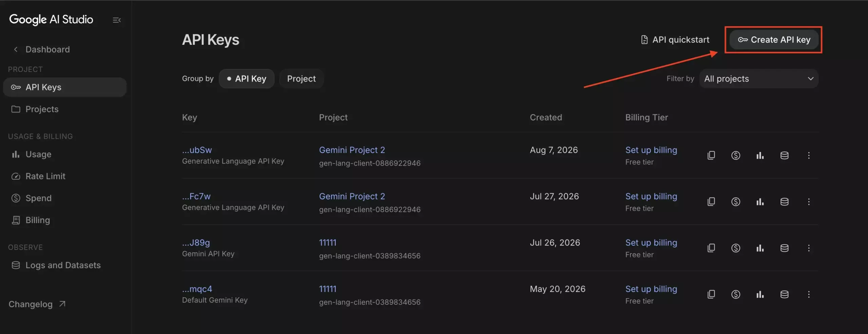The image size is (868, 334).
Task: Click the Create API key button
Action: point(774,40)
